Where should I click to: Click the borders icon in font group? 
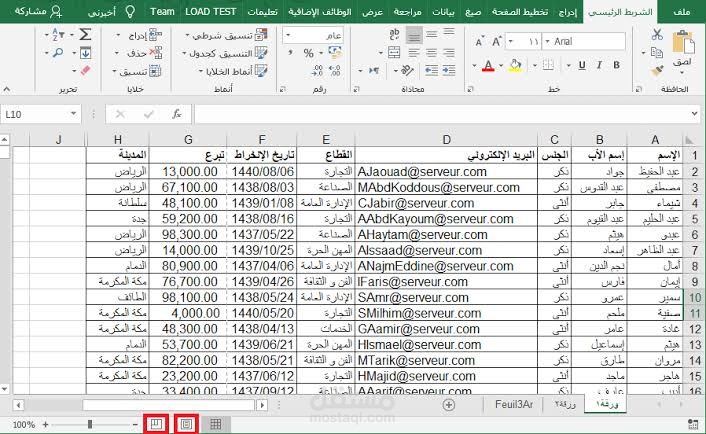(548, 65)
